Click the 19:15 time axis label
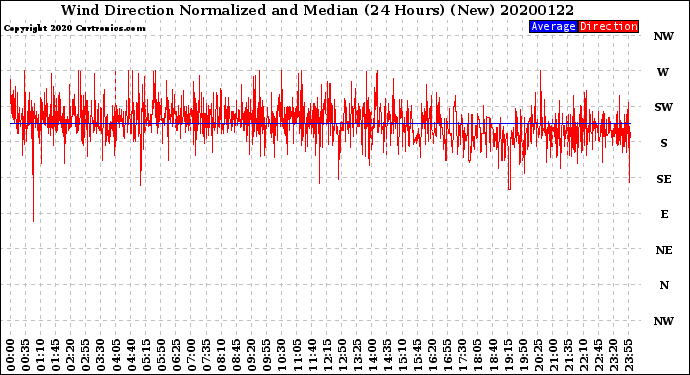Screen dimensions: 690x375 coord(508,355)
